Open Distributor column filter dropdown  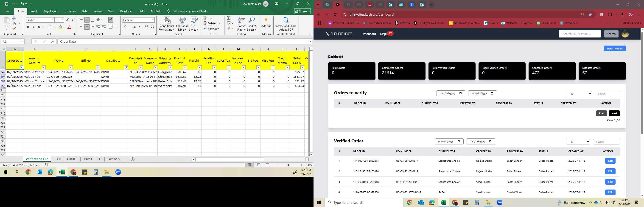126,67
